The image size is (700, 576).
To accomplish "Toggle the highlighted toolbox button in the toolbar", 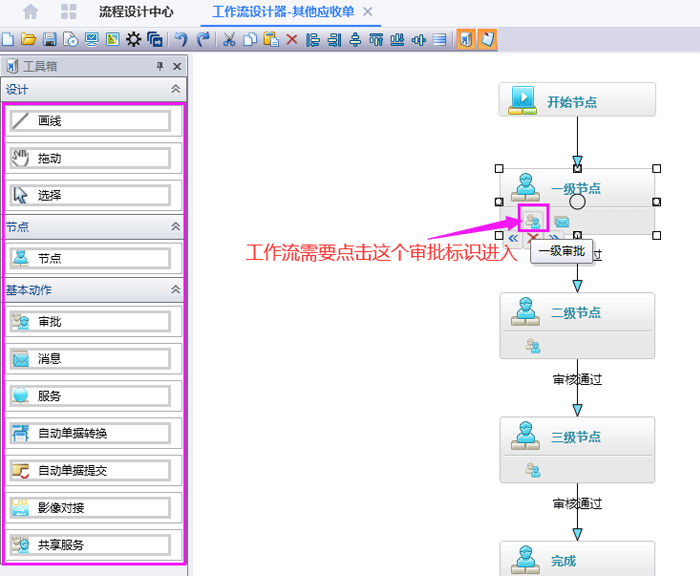I will [466, 40].
